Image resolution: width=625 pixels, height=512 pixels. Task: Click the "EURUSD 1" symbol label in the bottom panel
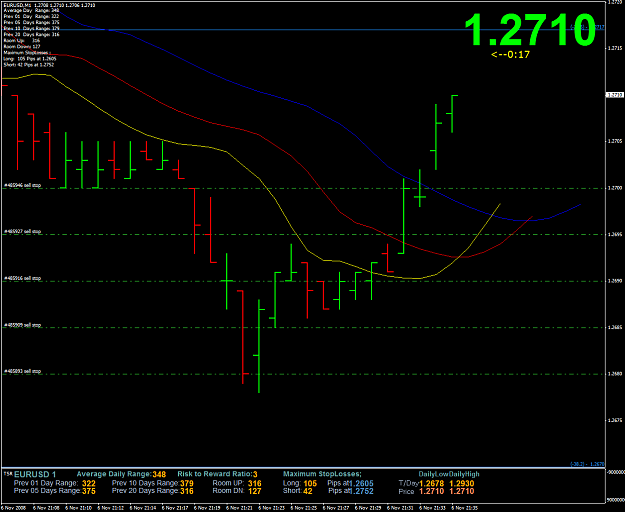pyautogui.click(x=35, y=474)
